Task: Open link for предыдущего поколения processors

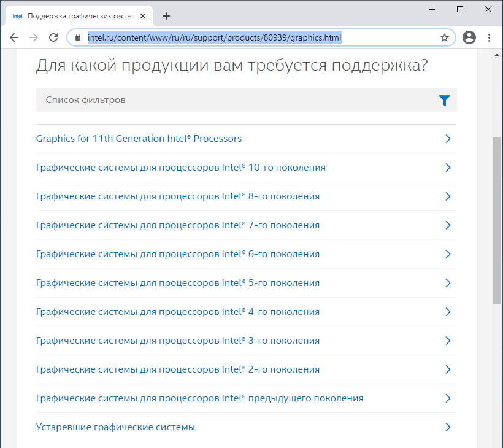Action: [x=199, y=398]
